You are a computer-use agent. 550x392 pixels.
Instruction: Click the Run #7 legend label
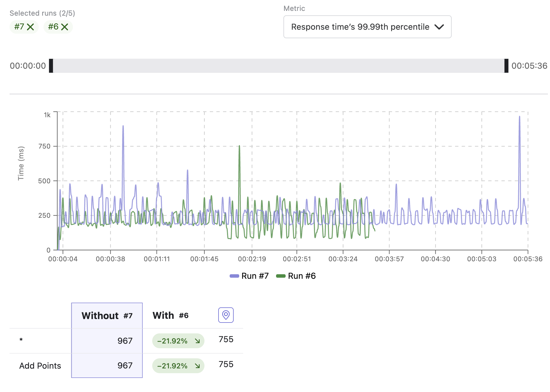pyautogui.click(x=255, y=276)
